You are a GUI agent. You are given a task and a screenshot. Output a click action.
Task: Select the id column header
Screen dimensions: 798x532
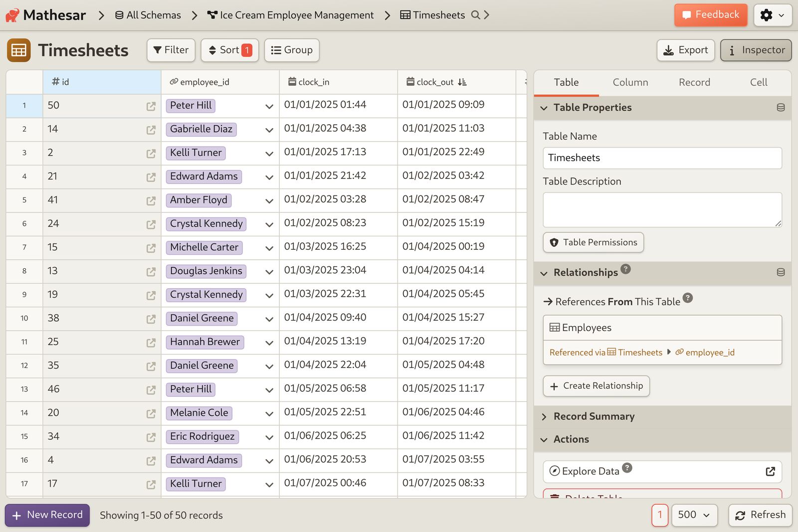coord(102,82)
